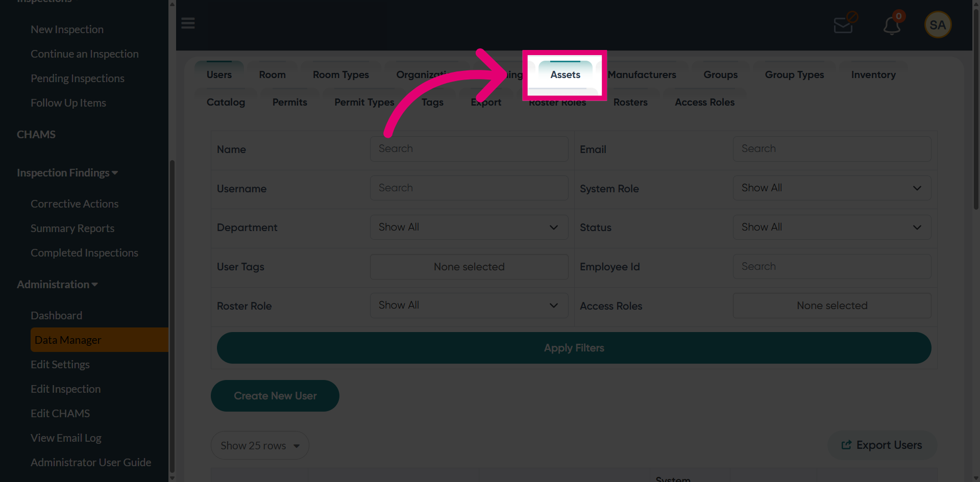Switch to the Manufacturers tab
This screenshot has height=482, width=980.
pyautogui.click(x=642, y=74)
